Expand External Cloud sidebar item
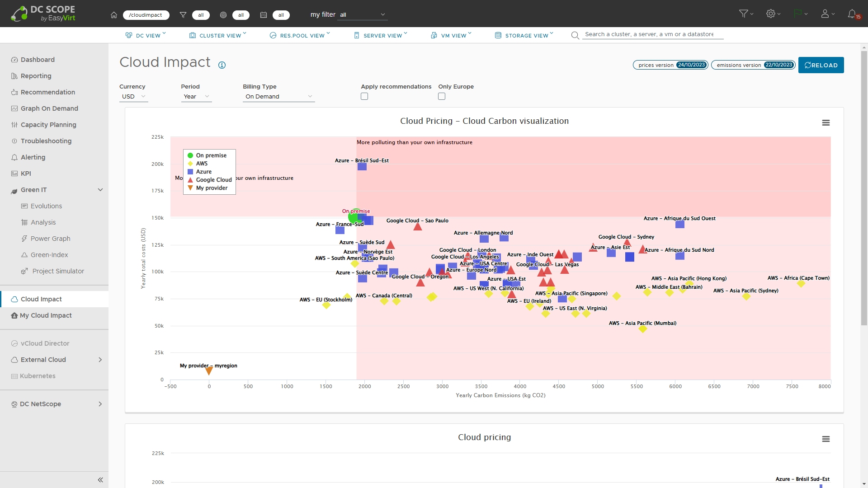This screenshot has height=488, width=868. [x=100, y=360]
